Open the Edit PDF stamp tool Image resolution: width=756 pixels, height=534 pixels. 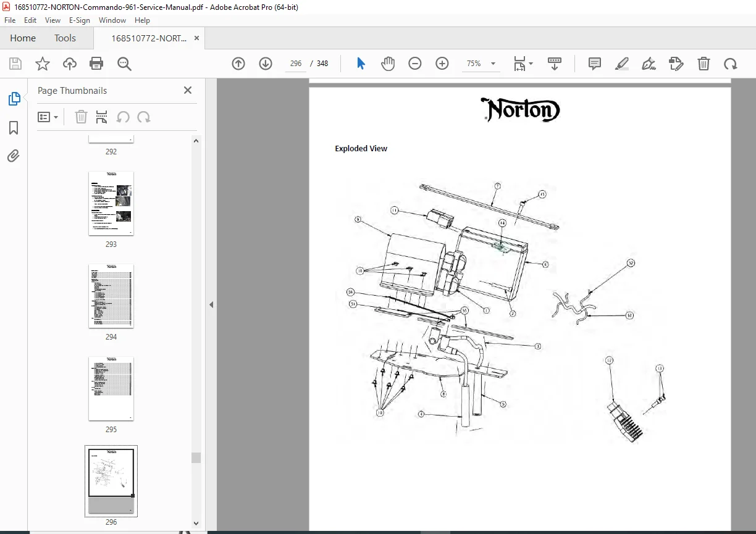pos(676,64)
